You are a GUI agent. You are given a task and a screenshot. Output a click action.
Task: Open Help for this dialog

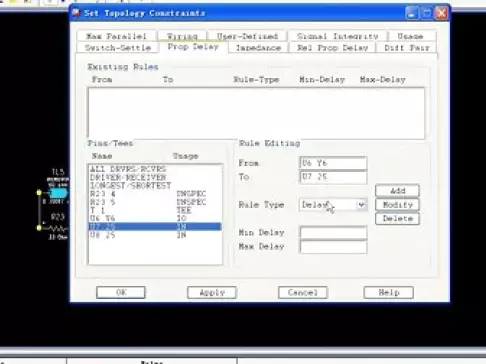click(389, 293)
